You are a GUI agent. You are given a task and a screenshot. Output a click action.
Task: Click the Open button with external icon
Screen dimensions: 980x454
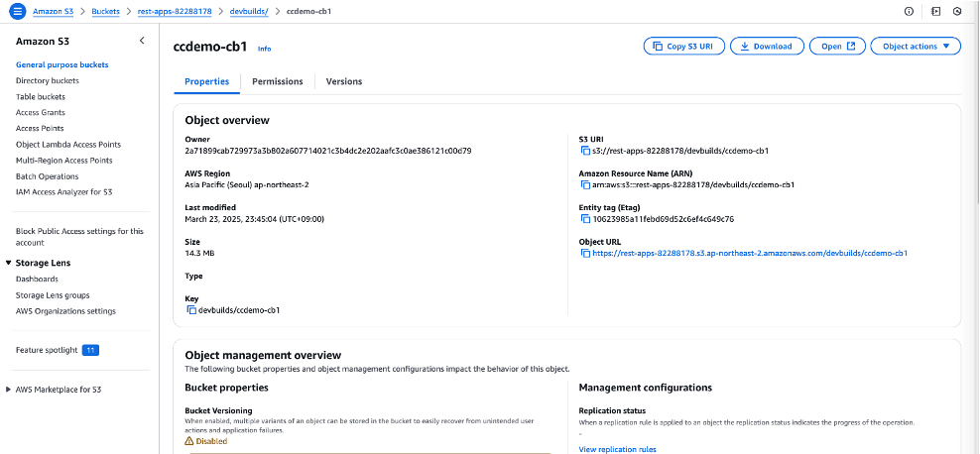tap(837, 47)
